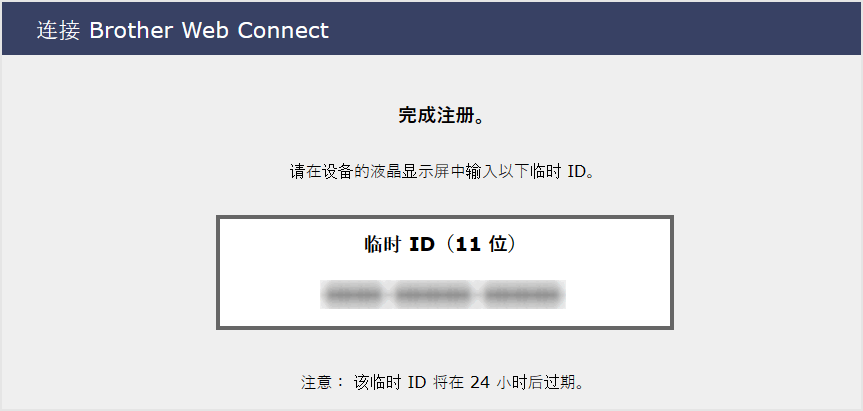Click the "连接" text in the header
This screenshot has height=411, width=863.
click(58, 30)
